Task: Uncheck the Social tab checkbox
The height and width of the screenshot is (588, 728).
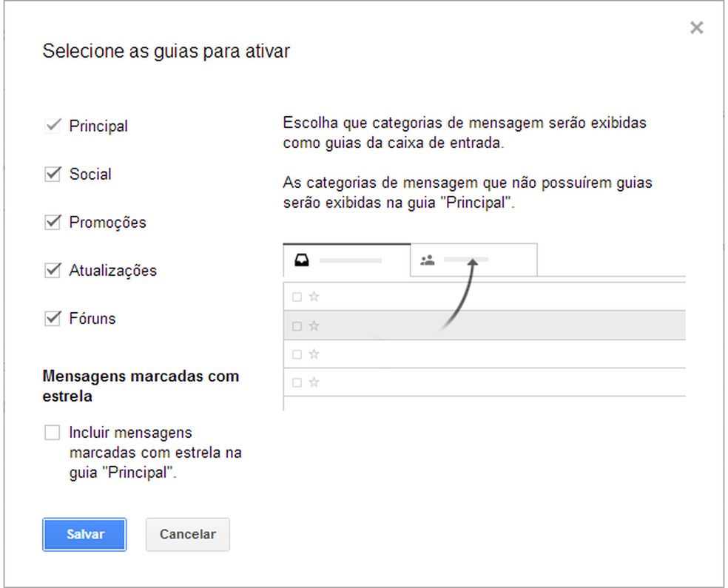Action: 53,175
